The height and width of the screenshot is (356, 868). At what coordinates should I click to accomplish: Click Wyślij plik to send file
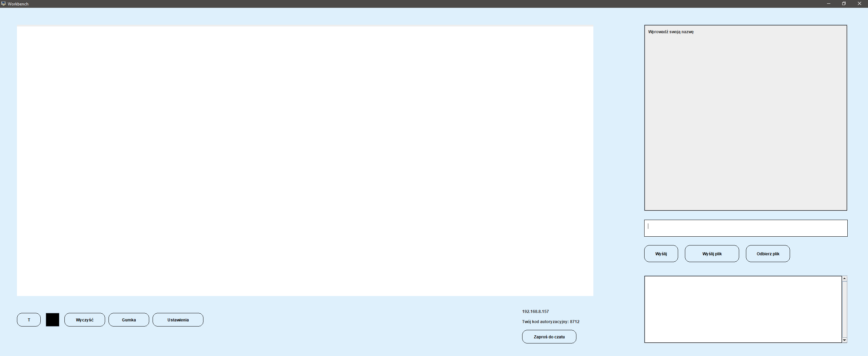coord(712,254)
